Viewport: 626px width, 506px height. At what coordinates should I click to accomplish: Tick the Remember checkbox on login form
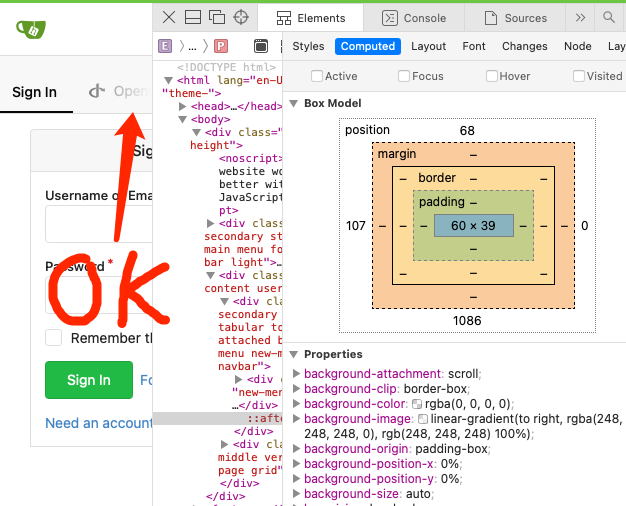pos(53,337)
